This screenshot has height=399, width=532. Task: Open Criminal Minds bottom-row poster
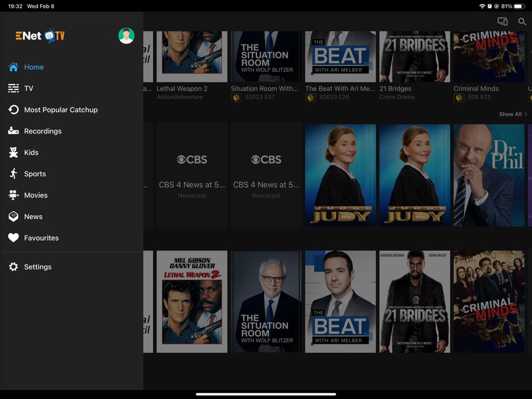[489, 302]
